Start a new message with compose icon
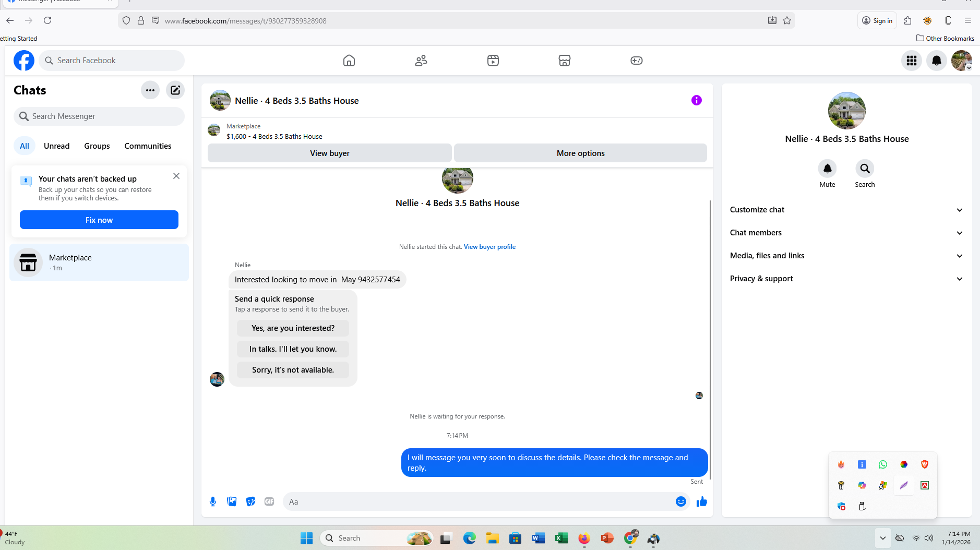The width and height of the screenshot is (980, 550). click(175, 90)
